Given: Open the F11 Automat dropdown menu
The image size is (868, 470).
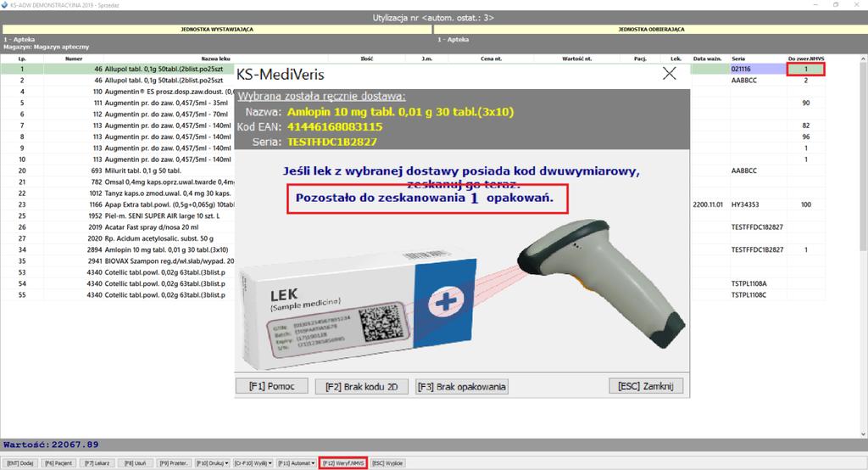Looking at the screenshot, I should pos(296,463).
